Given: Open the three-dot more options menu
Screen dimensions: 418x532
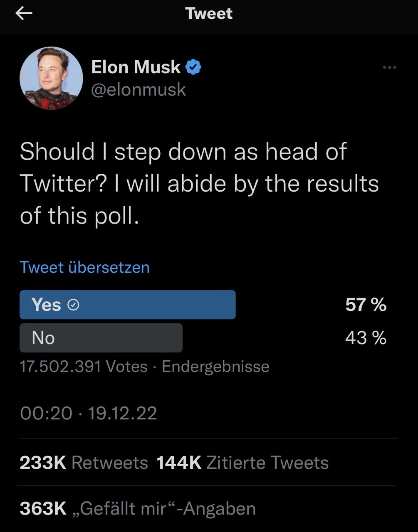Looking at the screenshot, I should coord(389,67).
